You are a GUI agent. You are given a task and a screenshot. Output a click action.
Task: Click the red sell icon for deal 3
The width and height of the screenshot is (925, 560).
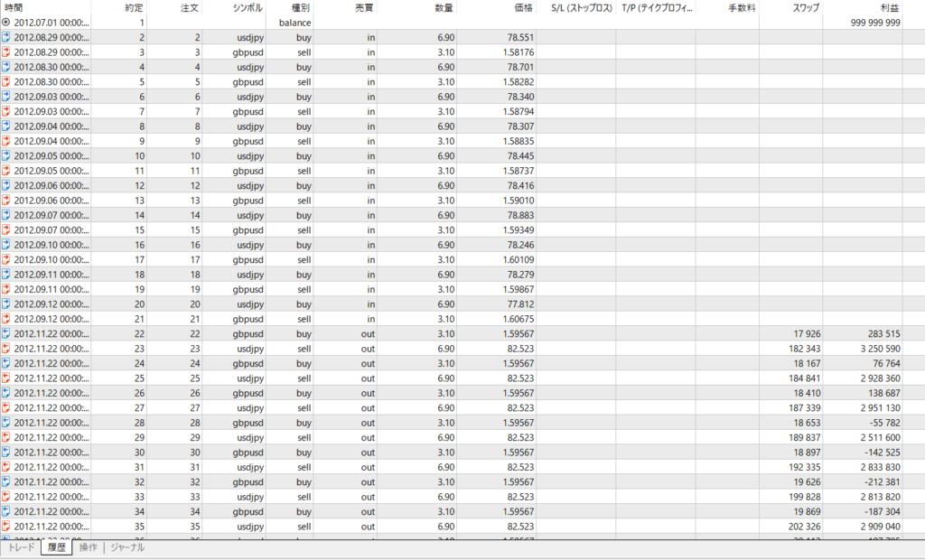click(x=6, y=51)
